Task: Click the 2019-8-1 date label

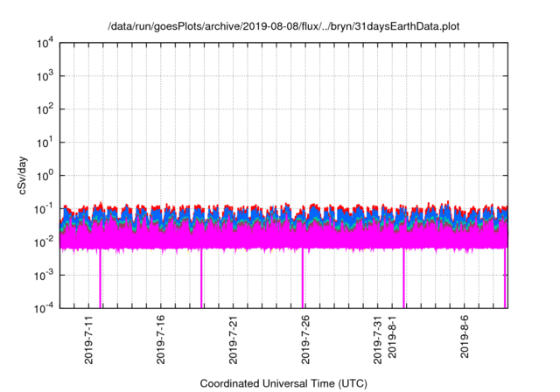Action: [392, 337]
